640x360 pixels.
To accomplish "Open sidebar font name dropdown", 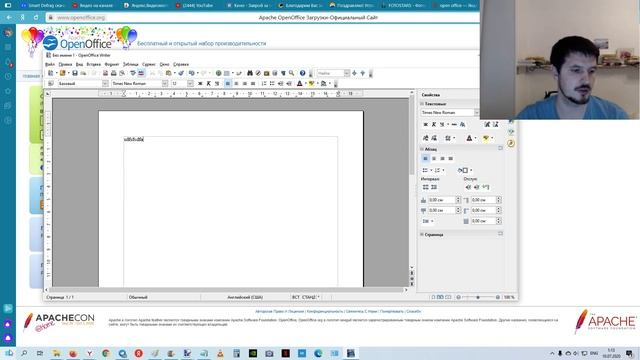I will (x=476, y=112).
